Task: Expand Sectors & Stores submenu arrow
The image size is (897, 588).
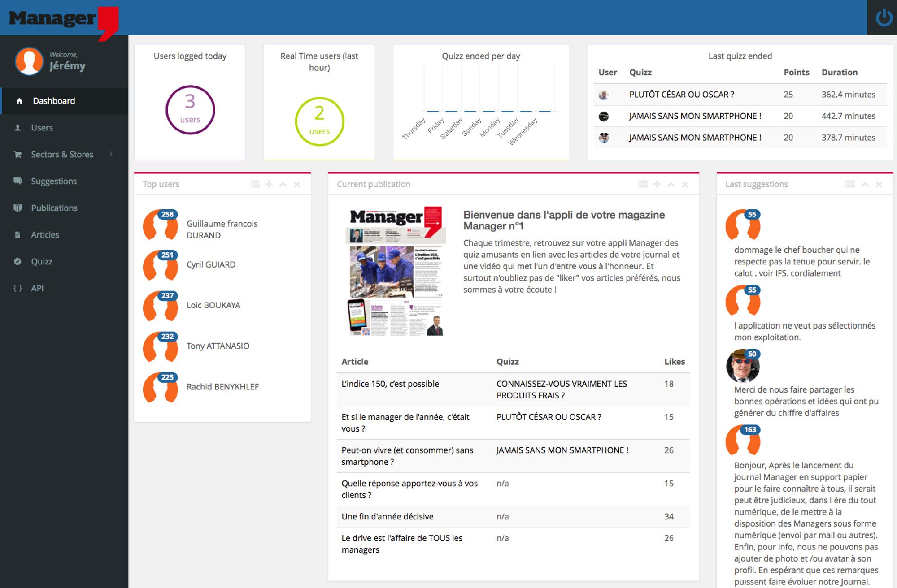Action: (111, 154)
